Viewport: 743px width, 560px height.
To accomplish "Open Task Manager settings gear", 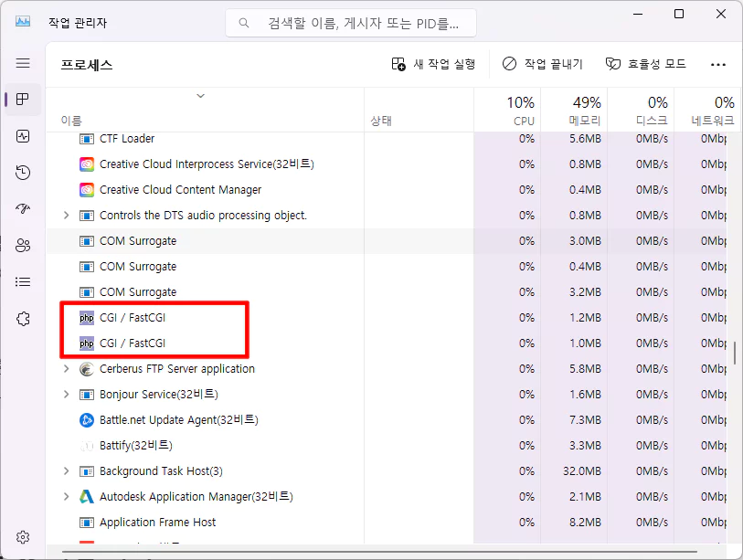I will pyautogui.click(x=23, y=537).
